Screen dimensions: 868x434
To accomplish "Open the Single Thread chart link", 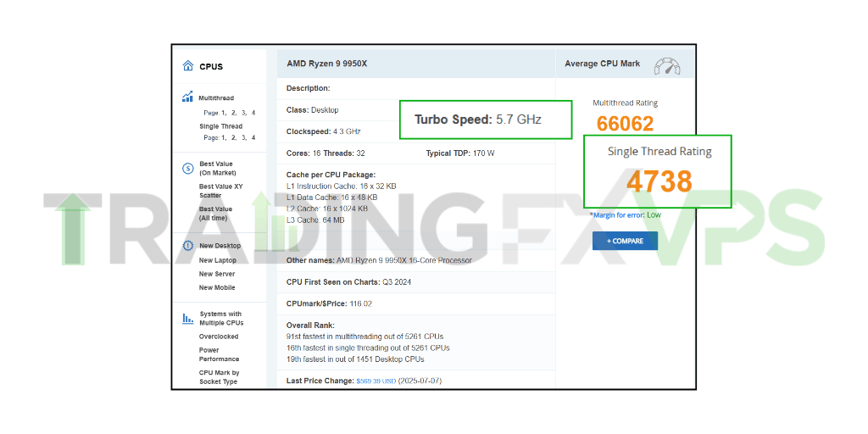I will click(221, 126).
